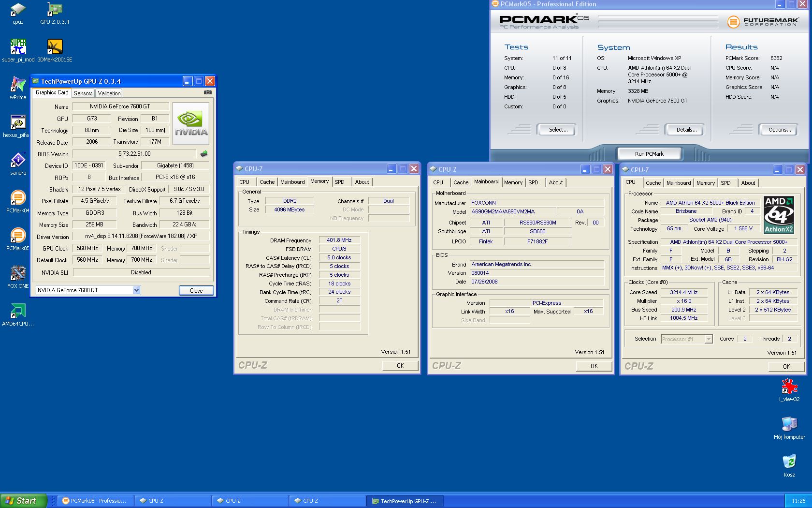Screen dimensions: 812x508
Task: Click the GPU name field NVIDIA GeForce 7600 GT
Action: pyautogui.click(x=120, y=106)
